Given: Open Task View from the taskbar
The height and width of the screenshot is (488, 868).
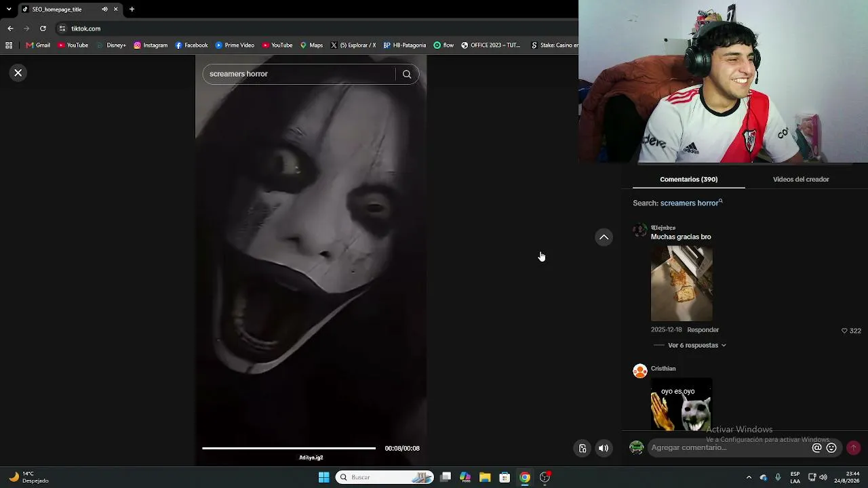Looking at the screenshot, I should [446, 477].
